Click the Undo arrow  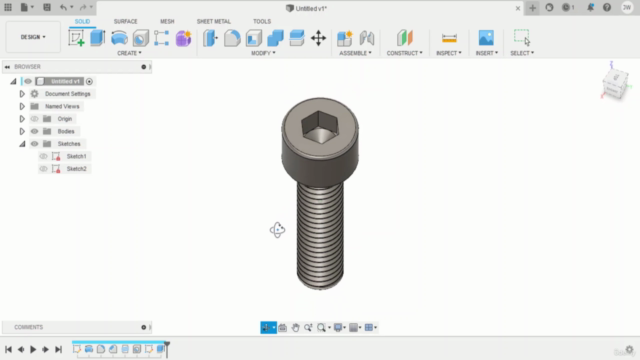pos(63,7)
